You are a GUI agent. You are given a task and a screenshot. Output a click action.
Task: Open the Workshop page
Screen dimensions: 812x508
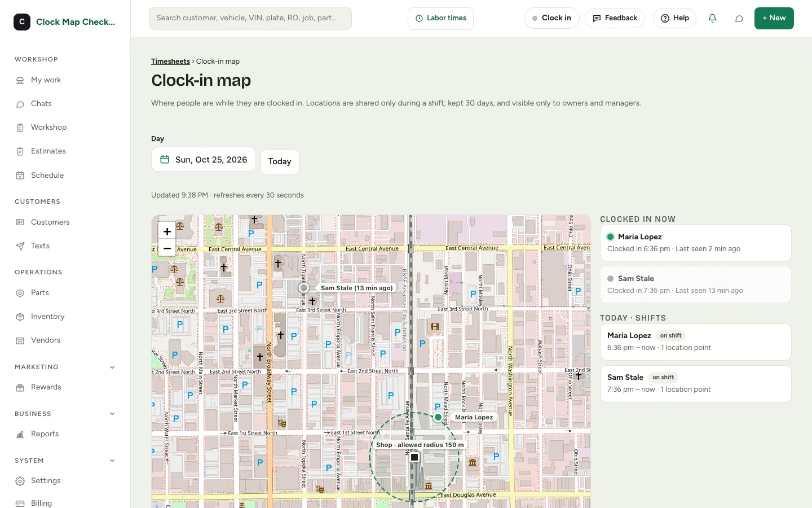(x=65, y=128)
